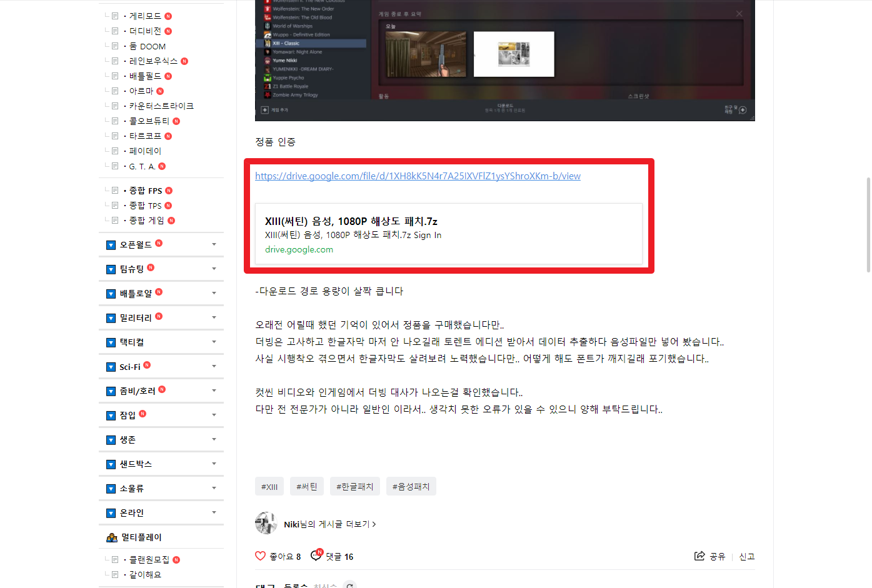Click the -다운로드 경로 용량이 살짝 큽니다 line
This screenshot has height=588, width=872.
tap(329, 291)
